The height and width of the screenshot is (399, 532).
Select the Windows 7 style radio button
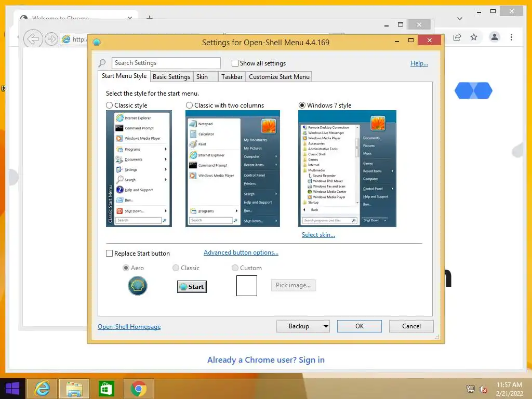302,105
